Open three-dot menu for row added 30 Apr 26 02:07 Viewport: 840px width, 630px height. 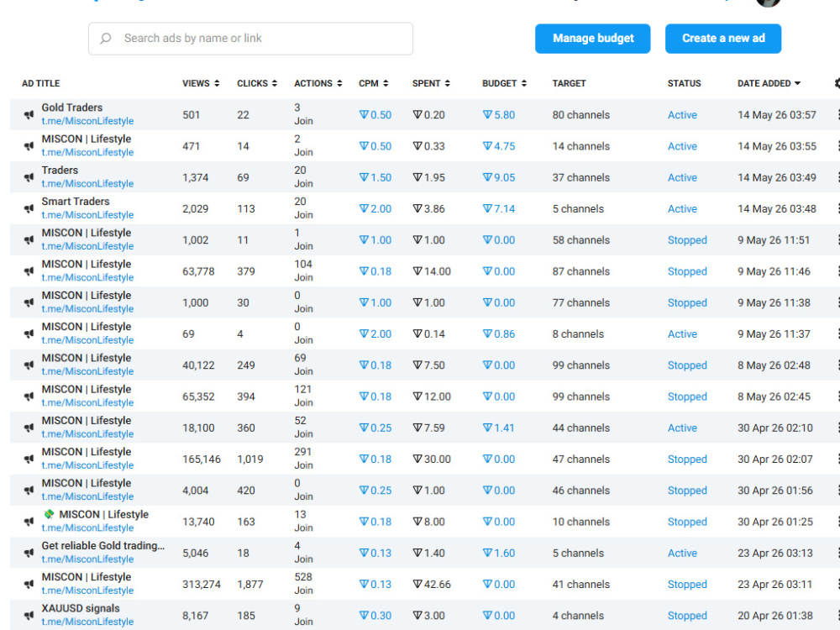837,459
